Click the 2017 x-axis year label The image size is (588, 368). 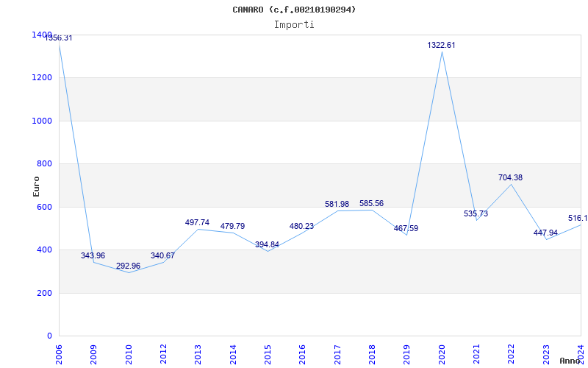coord(337,355)
